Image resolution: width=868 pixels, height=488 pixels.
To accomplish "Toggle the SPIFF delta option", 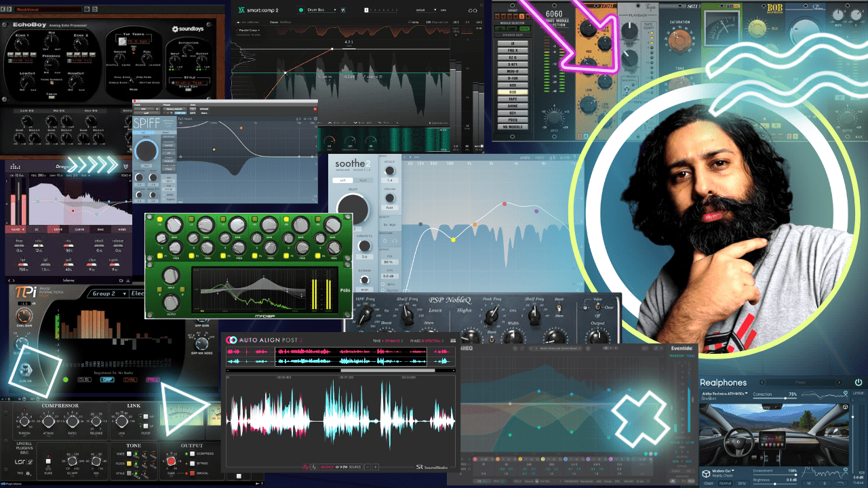I will point(167,195).
